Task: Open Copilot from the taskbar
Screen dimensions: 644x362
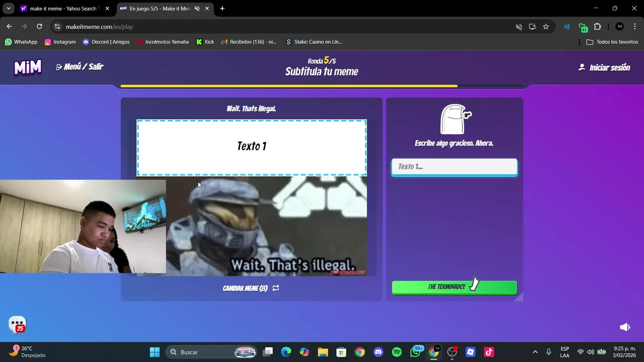Action: click(304, 352)
